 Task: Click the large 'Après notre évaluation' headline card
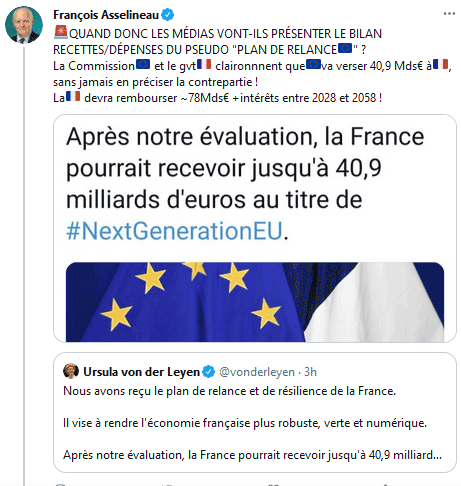255,228
